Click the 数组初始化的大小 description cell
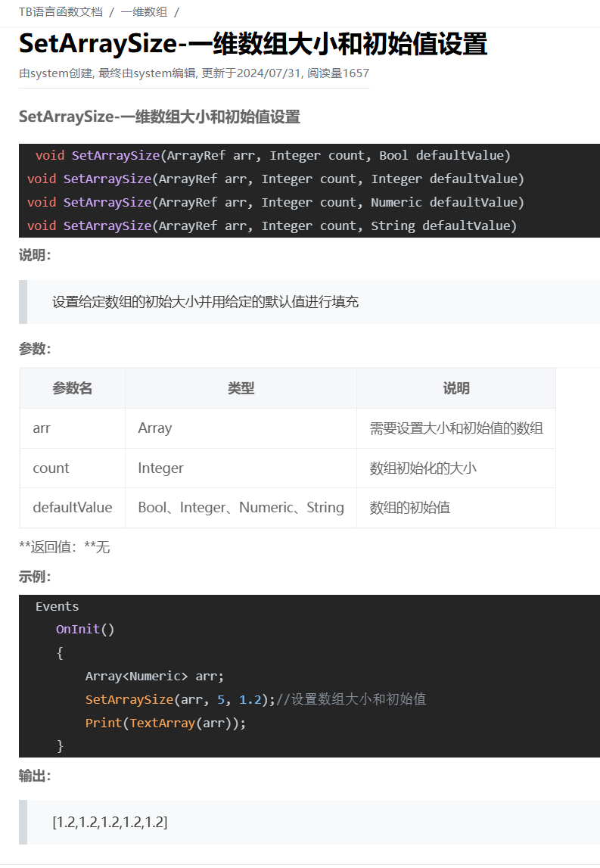This screenshot has width=600, height=868. (423, 468)
